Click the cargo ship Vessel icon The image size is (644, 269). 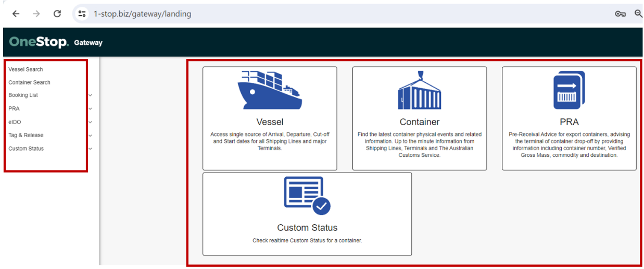(270, 90)
